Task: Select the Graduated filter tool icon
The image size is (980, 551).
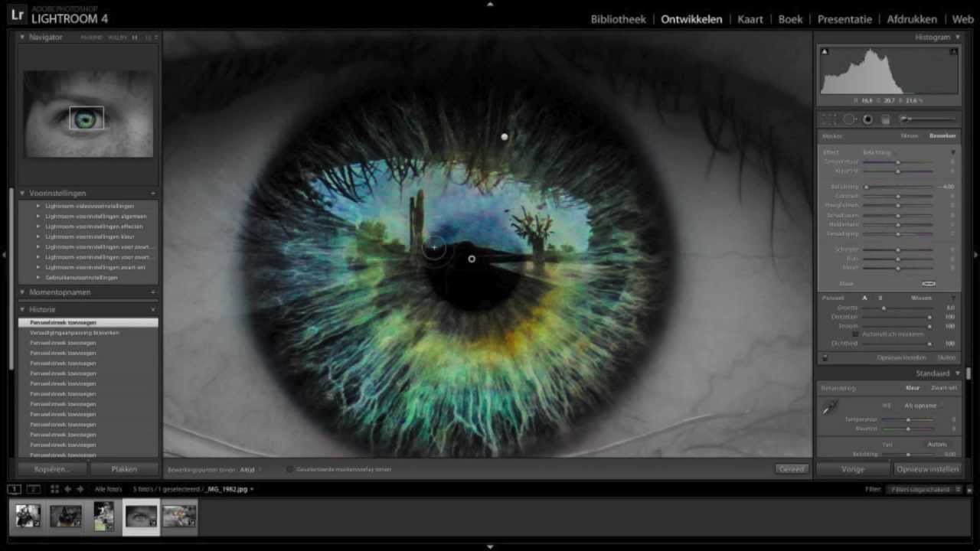Action: coord(886,119)
